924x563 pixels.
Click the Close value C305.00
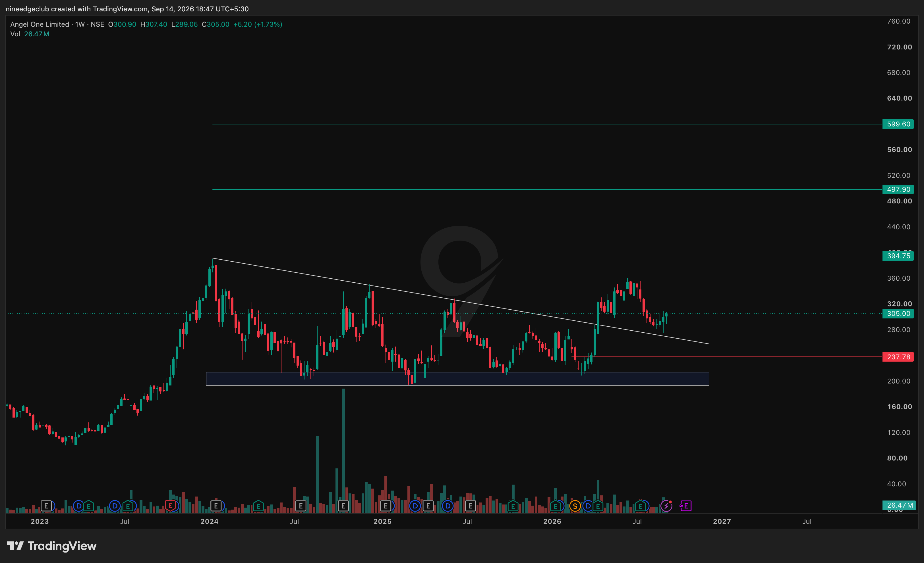(x=216, y=24)
